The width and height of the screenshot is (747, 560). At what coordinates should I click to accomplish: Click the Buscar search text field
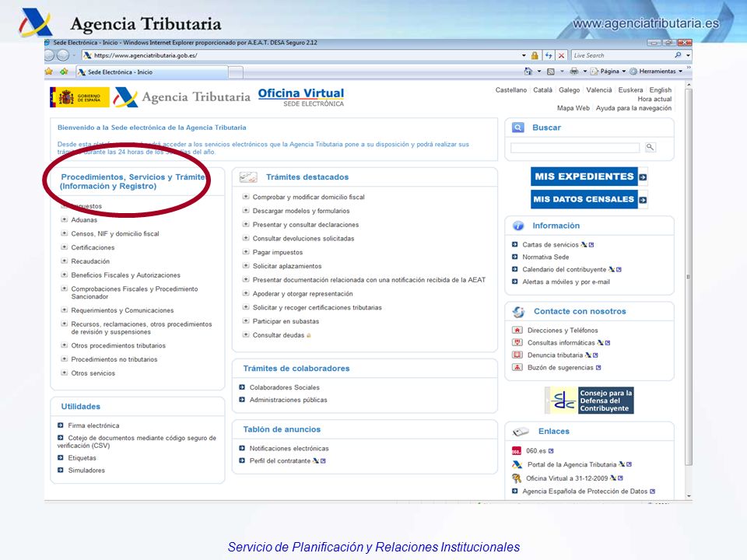tap(575, 148)
